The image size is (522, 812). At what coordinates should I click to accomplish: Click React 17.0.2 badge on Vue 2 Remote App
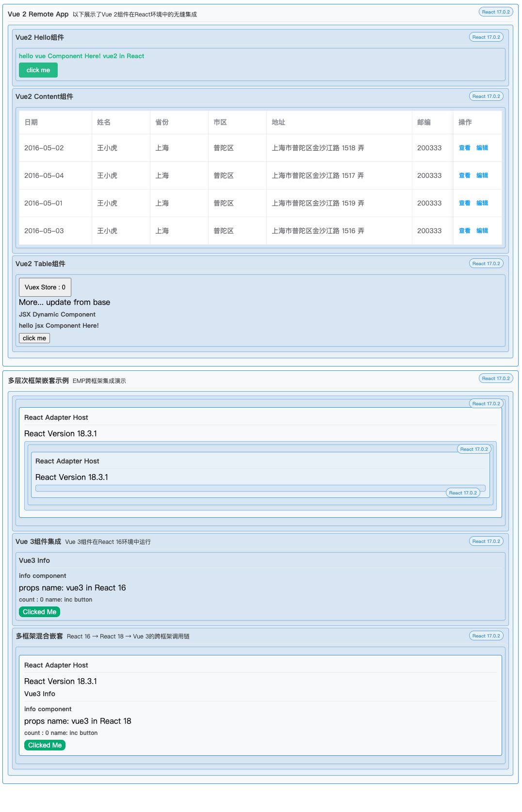[x=496, y=12]
